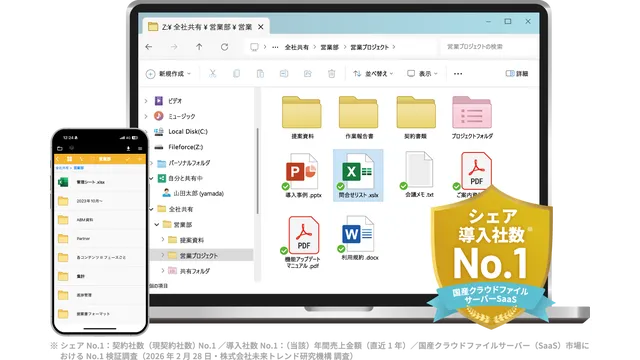
Task: Click the Rename icon in toolbar
Action: pos(284,73)
